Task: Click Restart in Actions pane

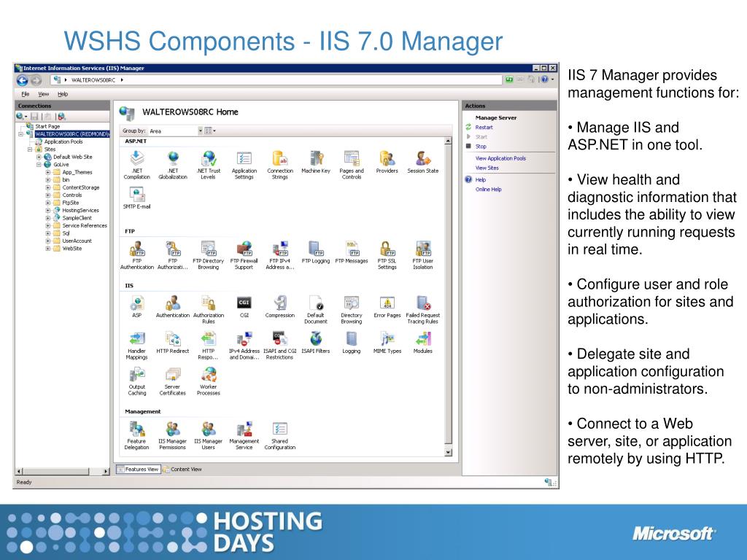Action: [x=484, y=128]
